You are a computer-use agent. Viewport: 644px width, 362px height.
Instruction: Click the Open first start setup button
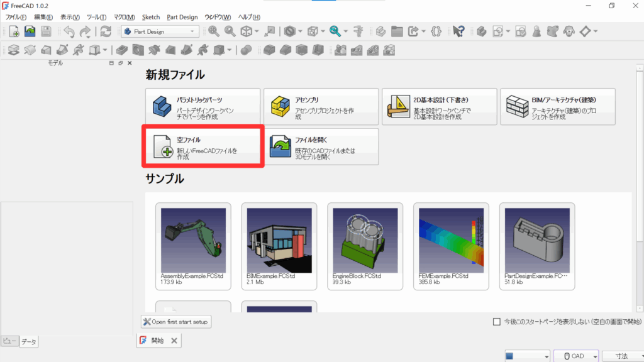click(x=176, y=322)
